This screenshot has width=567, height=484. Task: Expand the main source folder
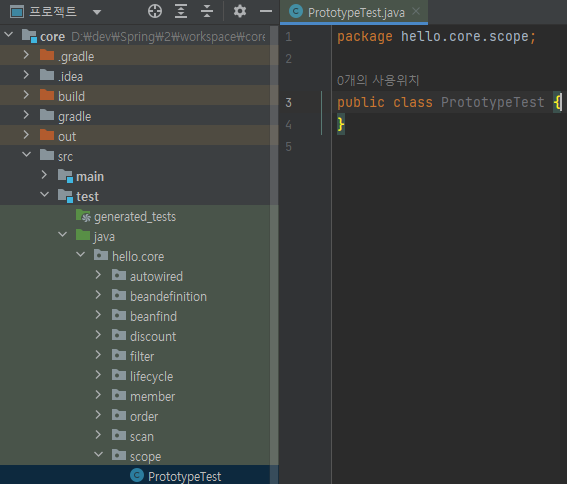[x=44, y=175]
